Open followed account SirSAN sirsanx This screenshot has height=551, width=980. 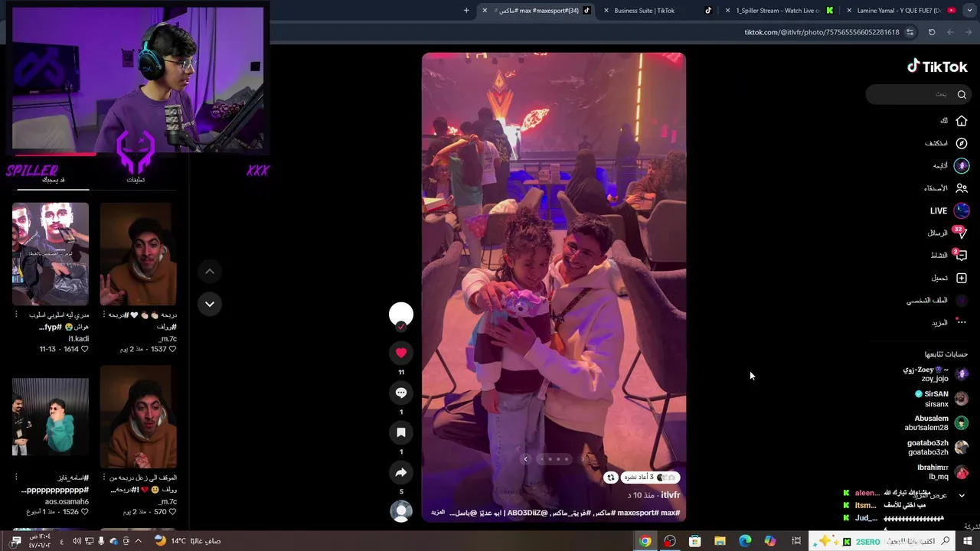(x=942, y=399)
